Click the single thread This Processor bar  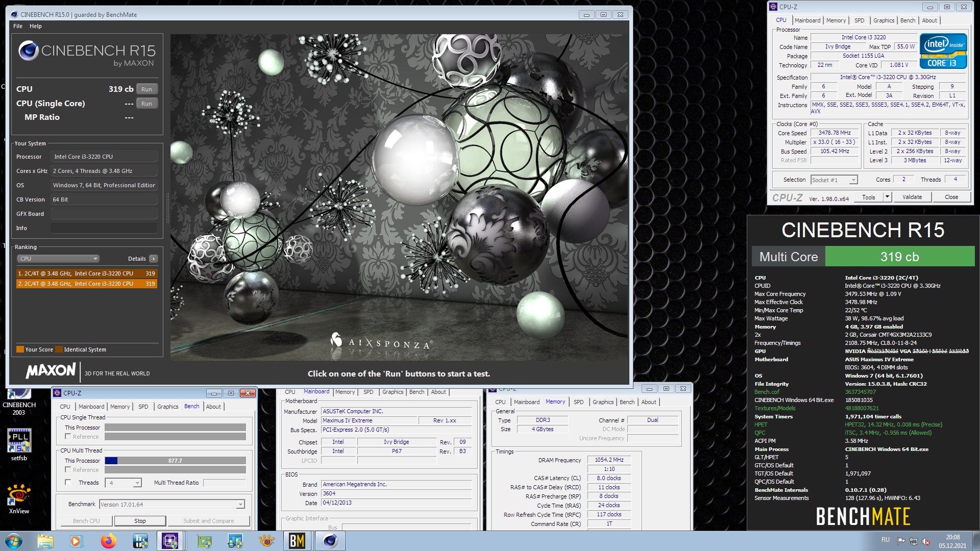tap(175, 428)
